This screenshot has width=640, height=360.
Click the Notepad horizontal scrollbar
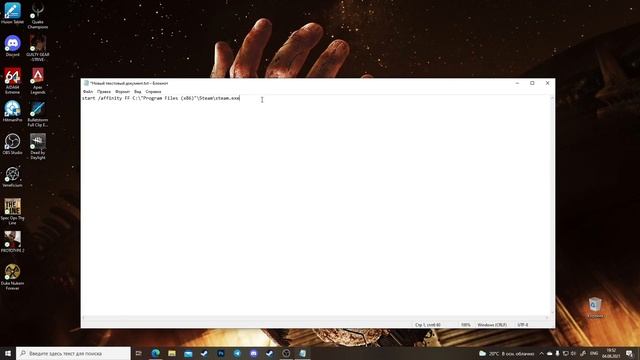click(316, 318)
